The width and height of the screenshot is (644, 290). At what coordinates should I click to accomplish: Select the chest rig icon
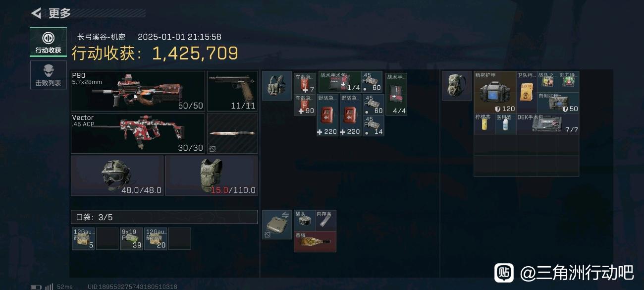[x=276, y=86]
